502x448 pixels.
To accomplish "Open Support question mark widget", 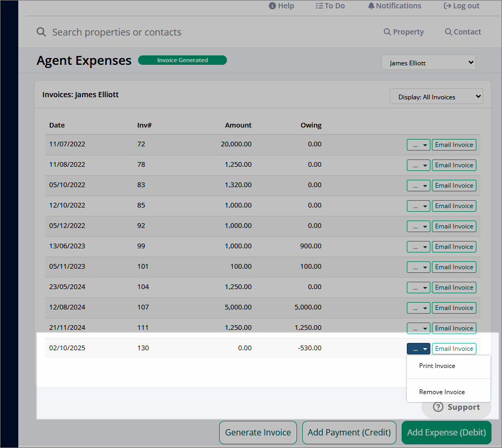I will click(438, 407).
